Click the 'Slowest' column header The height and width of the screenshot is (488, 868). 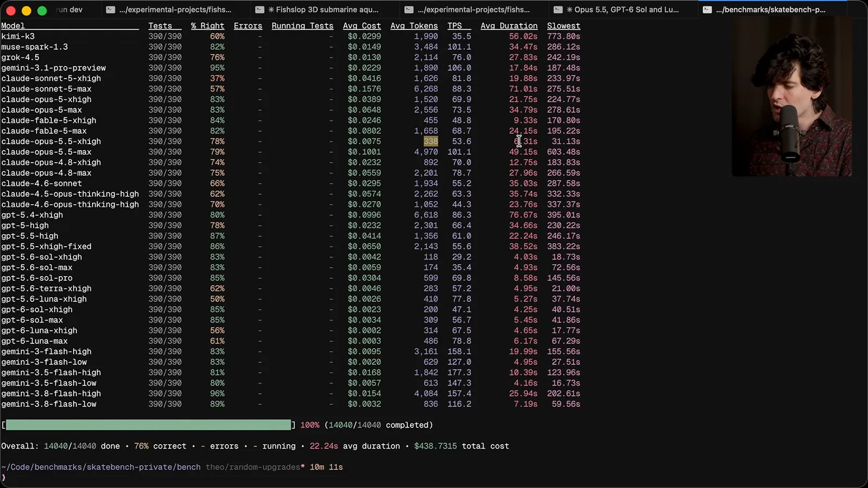[564, 25]
